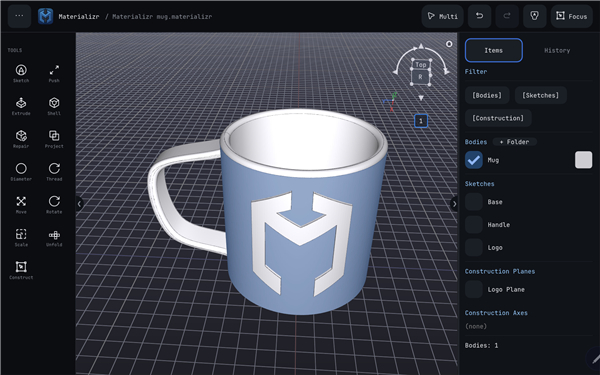Screen dimensions: 600x375
Task: Select the Scale tool
Action: coord(21,238)
